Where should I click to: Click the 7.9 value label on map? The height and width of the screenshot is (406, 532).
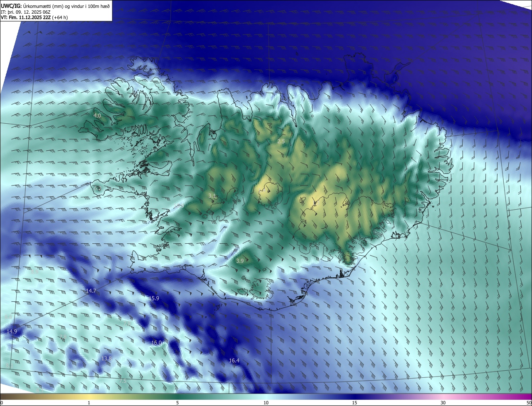[127, 323]
